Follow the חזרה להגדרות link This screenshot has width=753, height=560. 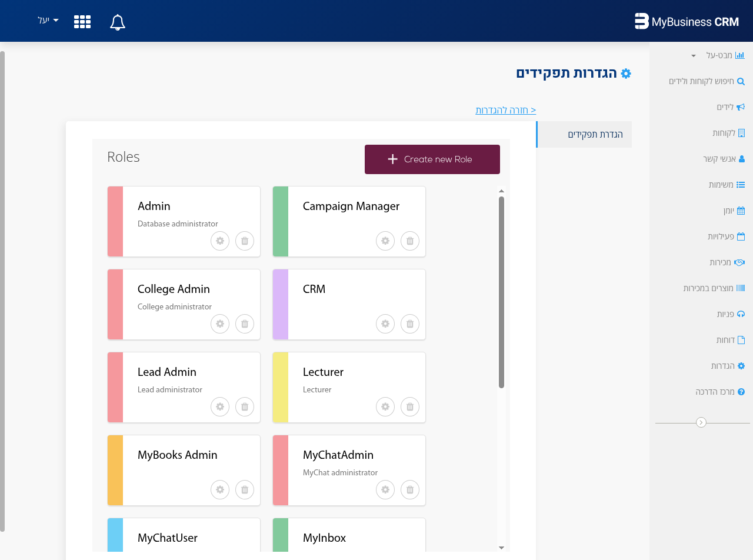coord(505,110)
